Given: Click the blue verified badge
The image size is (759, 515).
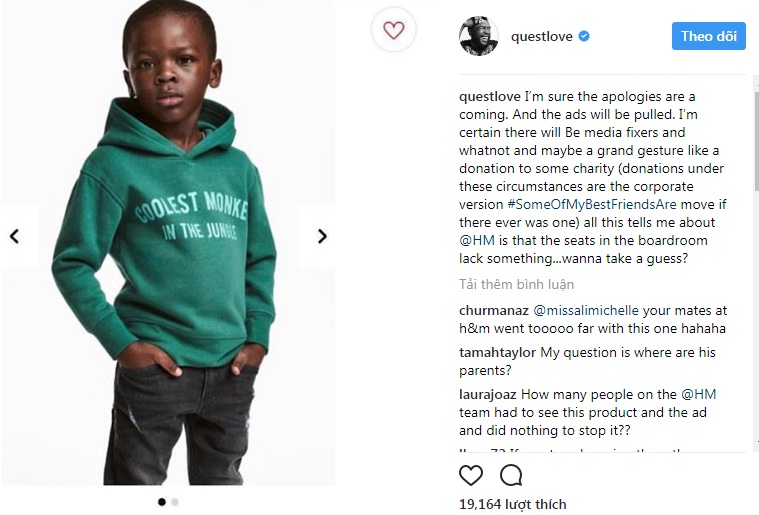Looking at the screenshot, I should 584,37.
